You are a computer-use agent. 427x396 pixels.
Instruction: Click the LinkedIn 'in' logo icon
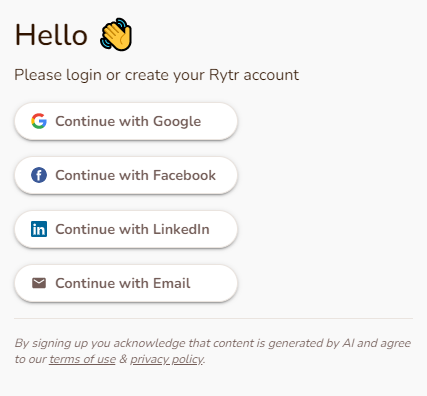[x=39, y=229]
